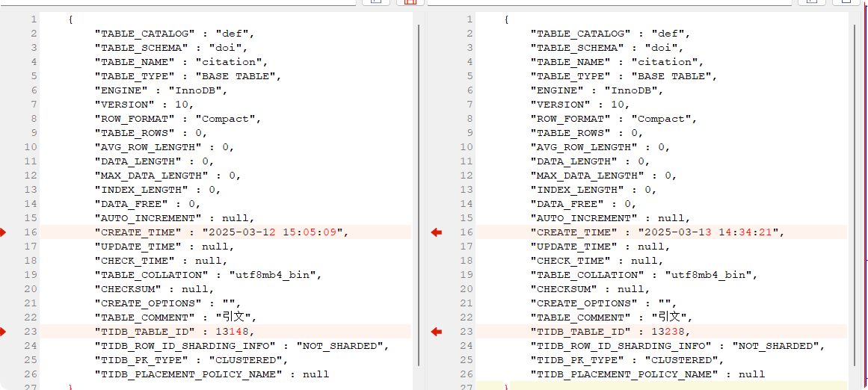
Task: Click "MAX_DATA_LENGTH" line in right pane
Action: [604, 176]
